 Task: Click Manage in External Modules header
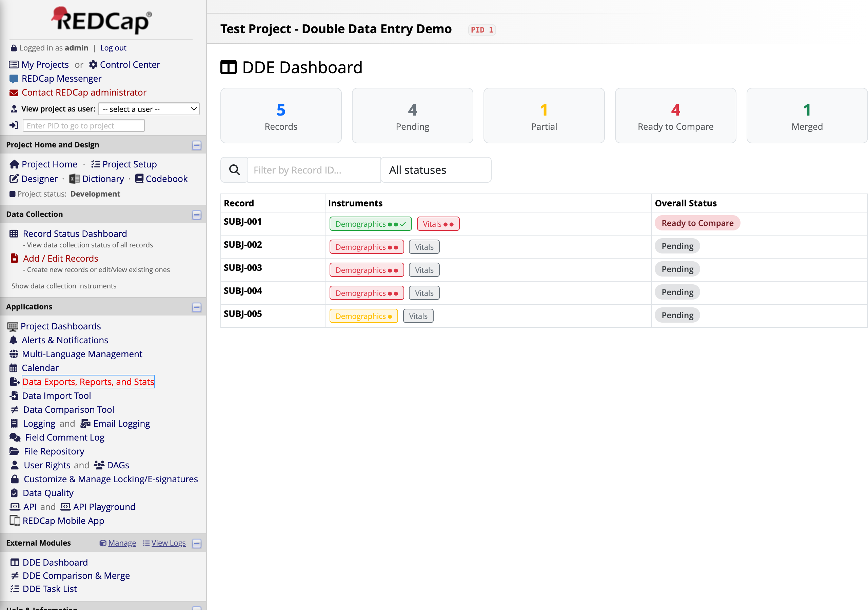(x=122, y=543)
